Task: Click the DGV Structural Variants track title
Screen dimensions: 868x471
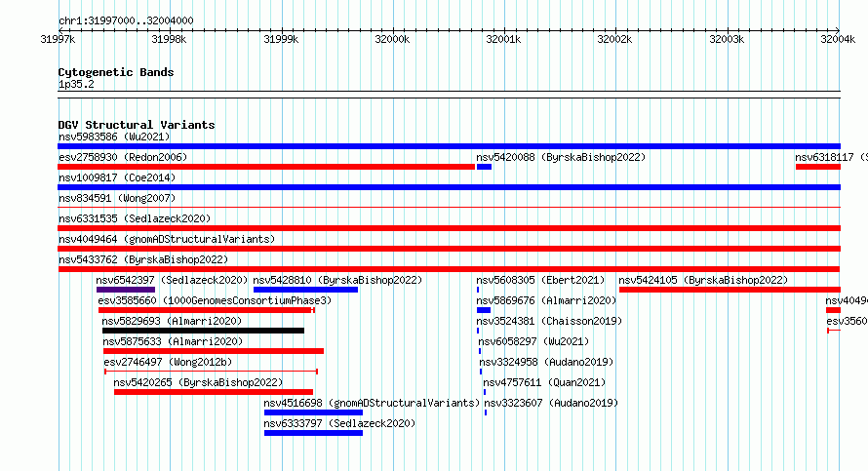Action: (137, 125)
